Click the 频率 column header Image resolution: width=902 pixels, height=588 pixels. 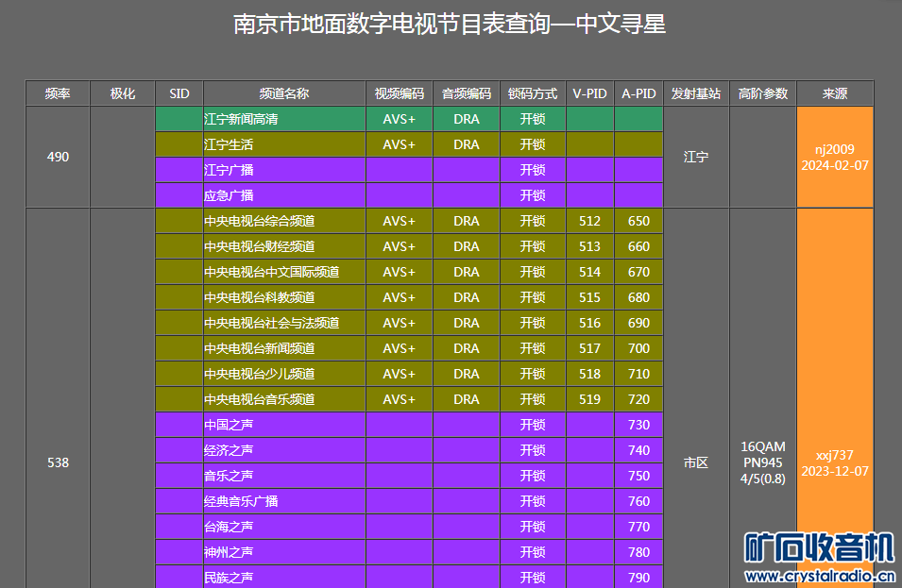(x=58, y=93)
